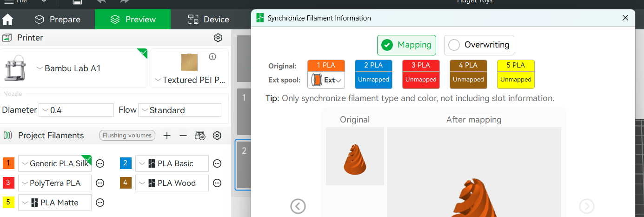644x217 pixels.
Task: Click the 2 PLA Unmapped slot
Action: pyautogui.click(x=373, y=74)
